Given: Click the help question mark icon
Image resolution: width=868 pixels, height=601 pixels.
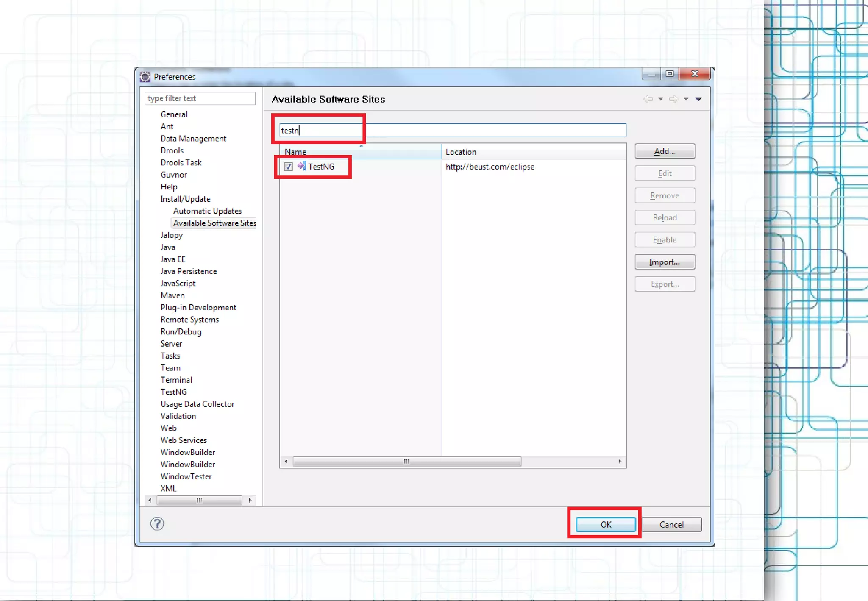Looking at the screenshot, I should tap(157, 524).
